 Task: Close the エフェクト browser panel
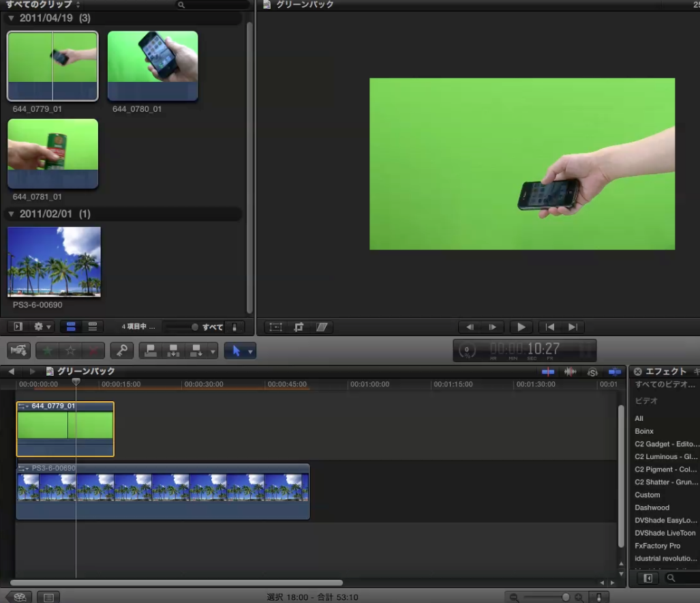pyautogui.click(x=637, y=371)
